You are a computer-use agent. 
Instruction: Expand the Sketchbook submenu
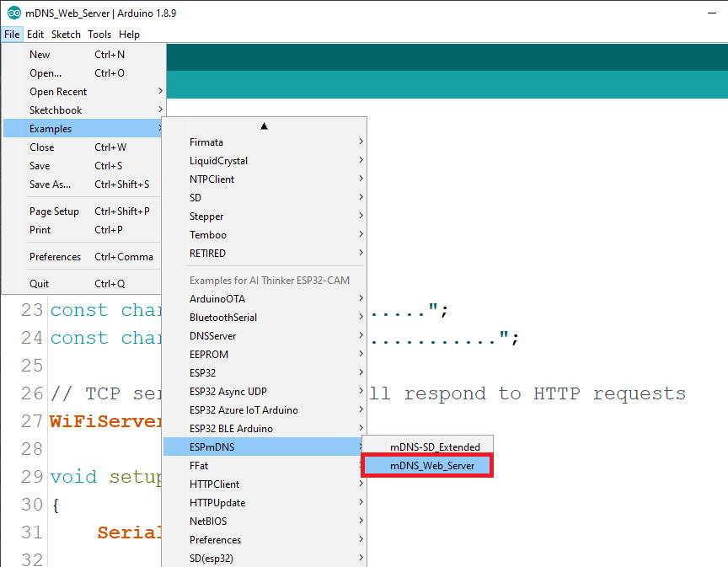[83, 110]
